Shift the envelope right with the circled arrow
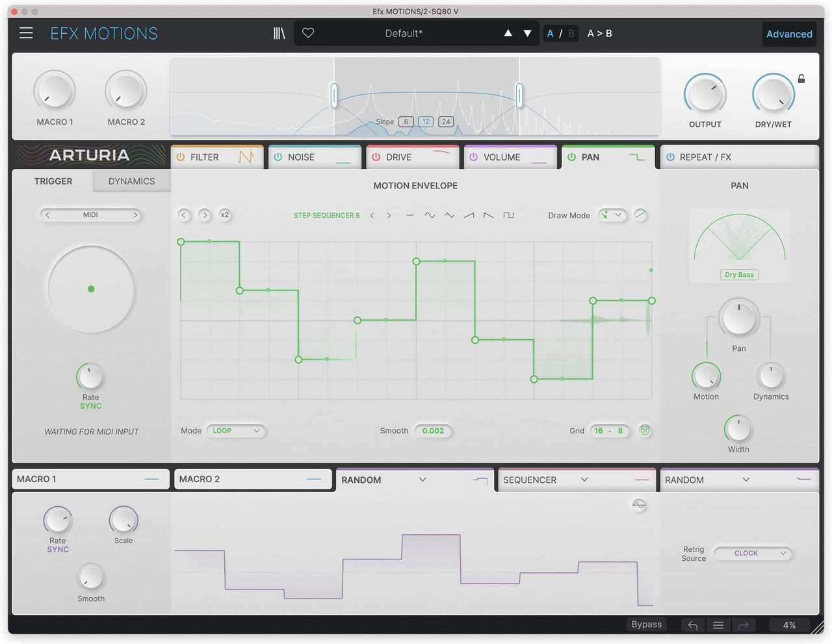The height and width of the screenshot is (644, 832). [x=205, y=215]
